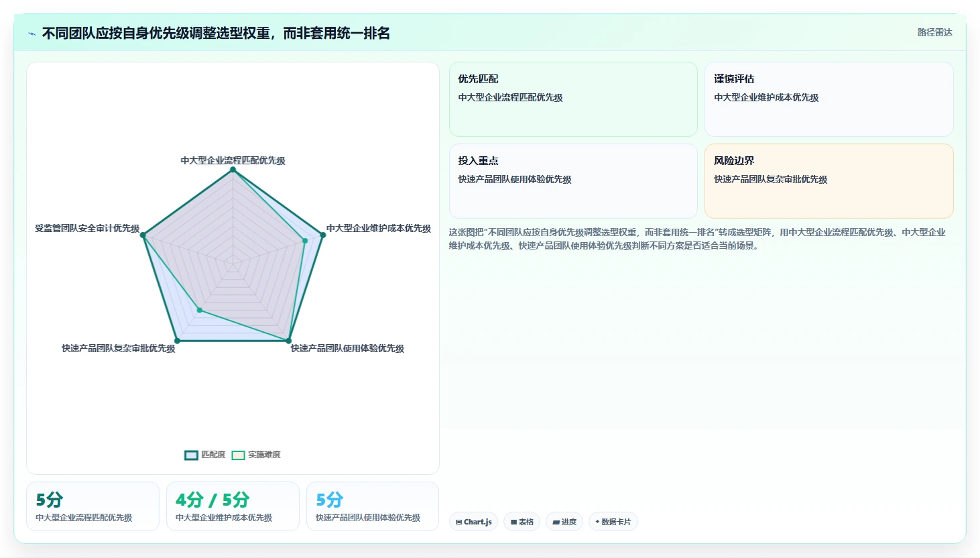The height and width of the screenshot is (558, 980).
Task: Click the small icon beside the page title
Action: [32, 34]
